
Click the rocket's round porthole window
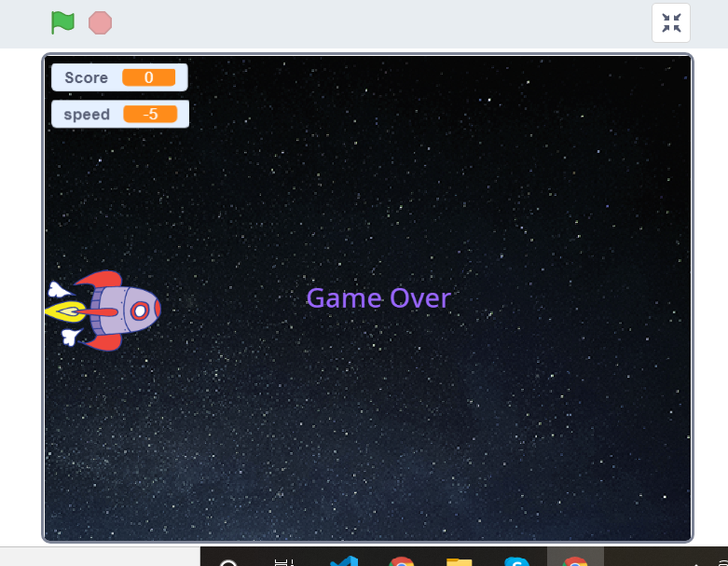pos(140,310)
